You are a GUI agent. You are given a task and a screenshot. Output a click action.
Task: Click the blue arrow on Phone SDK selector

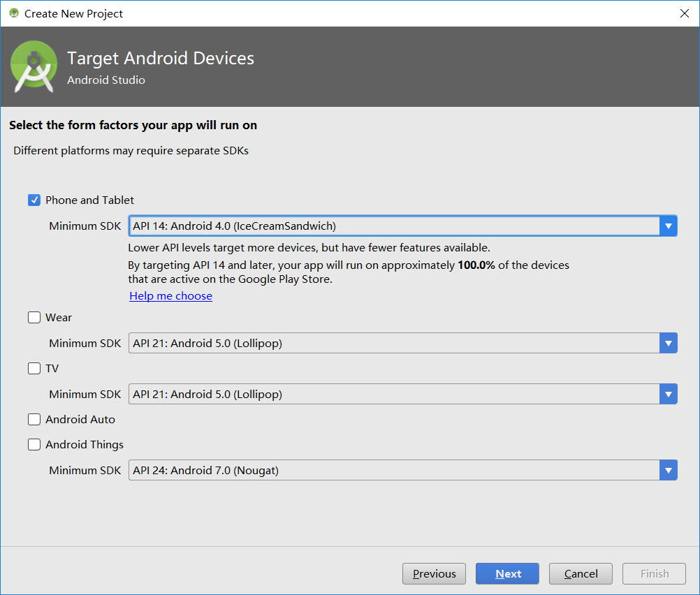click(x=669, y=226)
